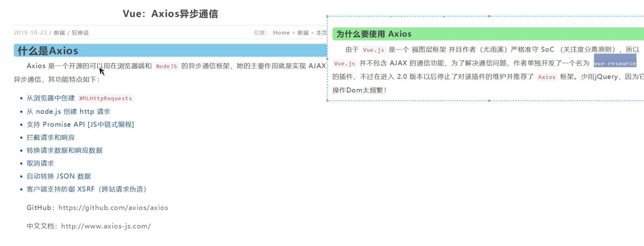Click the highlighted vue-resource code tag
Screen dimensions: 644x246
point(615,64)
